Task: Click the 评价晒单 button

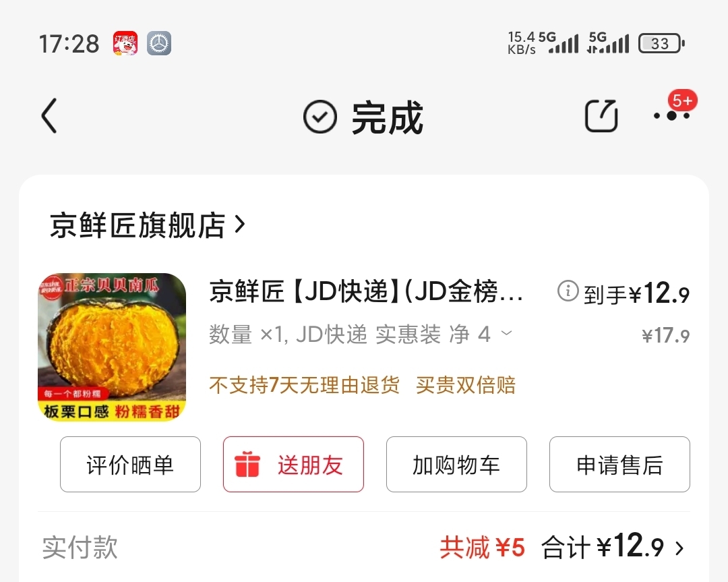Action: [x=130, y=464]
